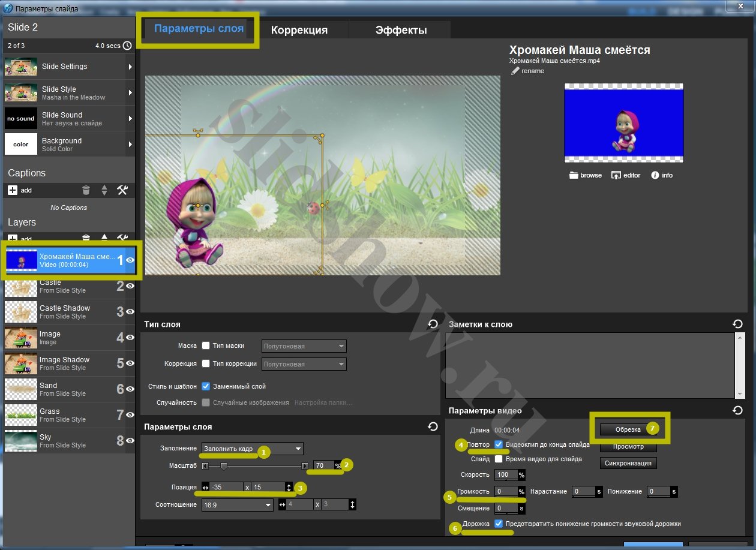Click the Позиция X field -35
Screen dimensions: 756x550
point(226,488)
